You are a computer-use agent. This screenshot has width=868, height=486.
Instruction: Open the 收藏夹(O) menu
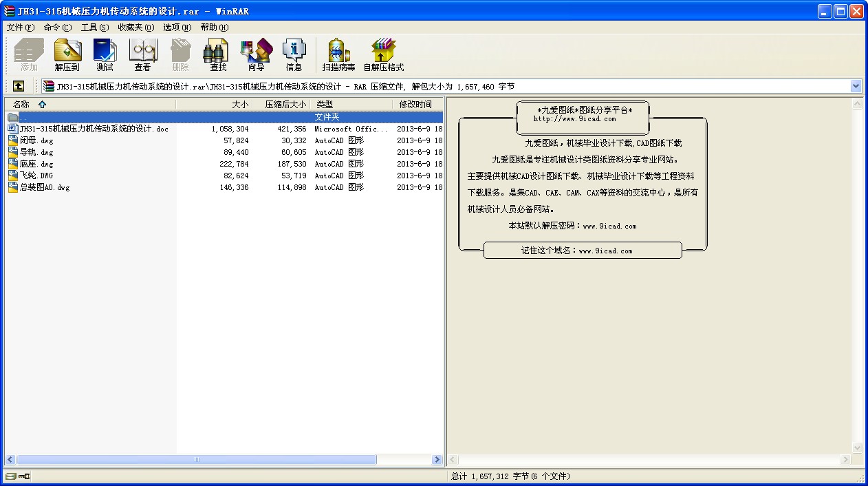click(x=135, y=28)
